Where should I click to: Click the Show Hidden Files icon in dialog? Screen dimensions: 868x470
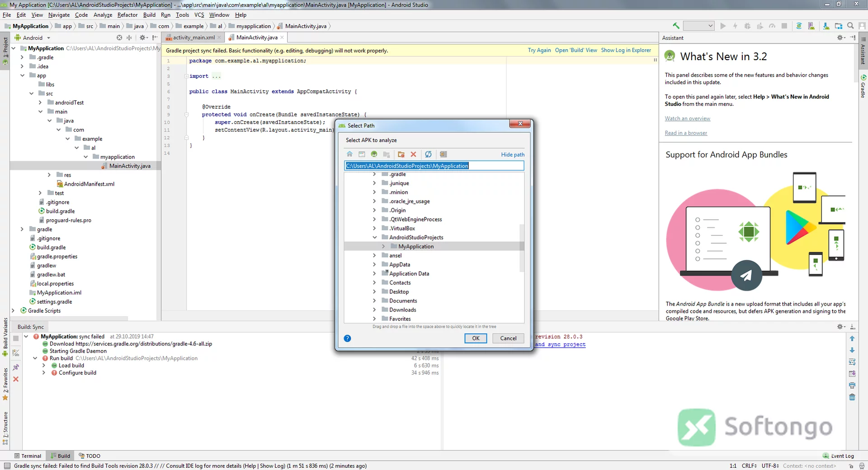[443, 154]
